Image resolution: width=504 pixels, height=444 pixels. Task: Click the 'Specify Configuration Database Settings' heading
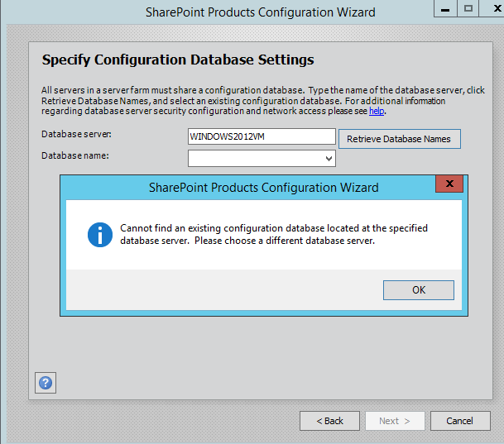(x=178, y=60)
